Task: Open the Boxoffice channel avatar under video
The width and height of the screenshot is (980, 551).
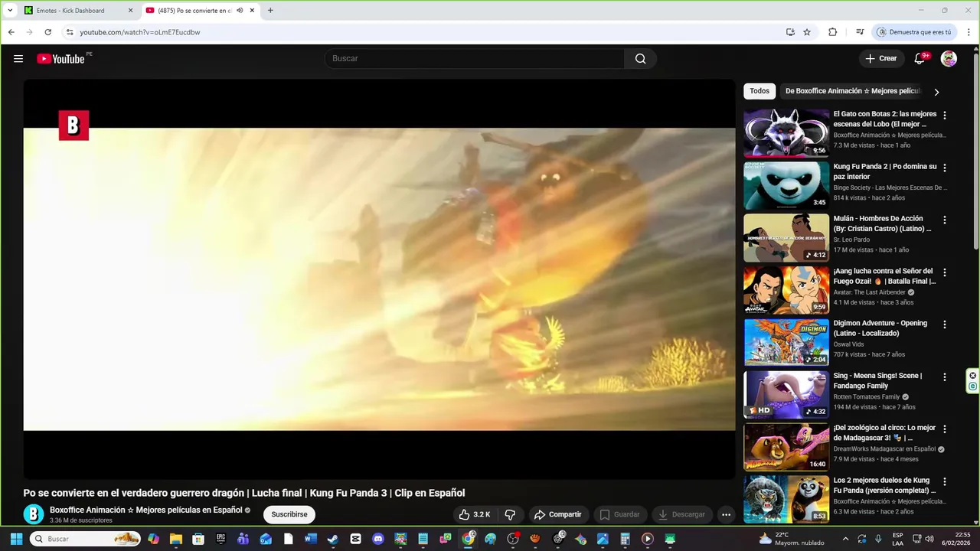Action: point(34,514)
